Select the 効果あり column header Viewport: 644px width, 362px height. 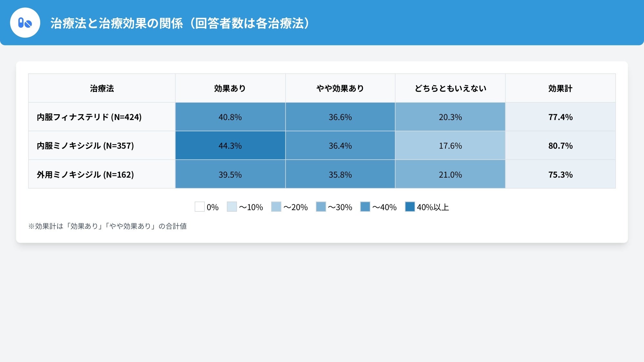230,88
